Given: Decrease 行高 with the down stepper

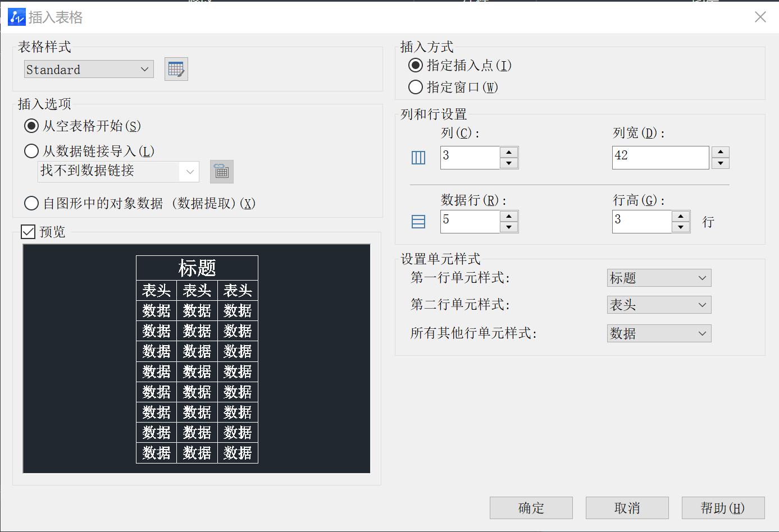Looking at the screenshot, I should [x=681, y=227].
